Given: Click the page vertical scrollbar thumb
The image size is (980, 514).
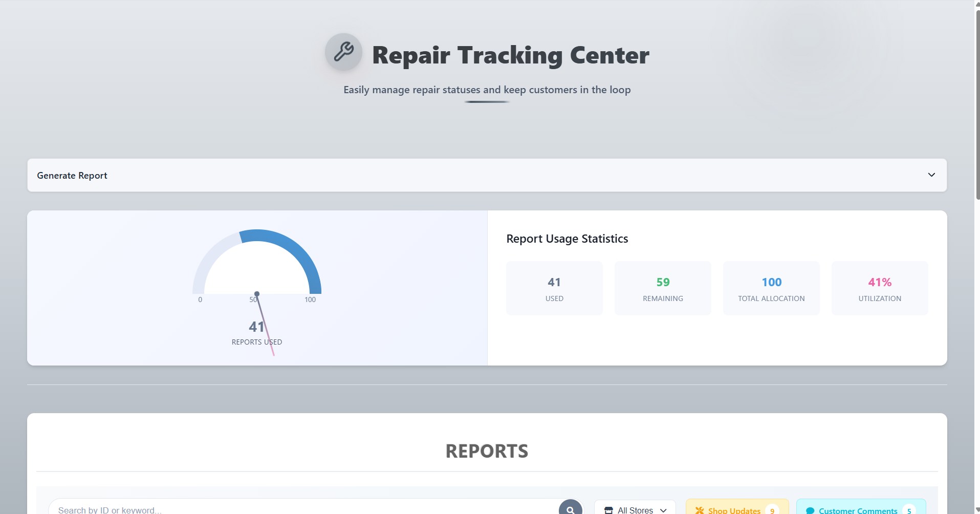Looking at the screenshot, I should coord(977,102).
